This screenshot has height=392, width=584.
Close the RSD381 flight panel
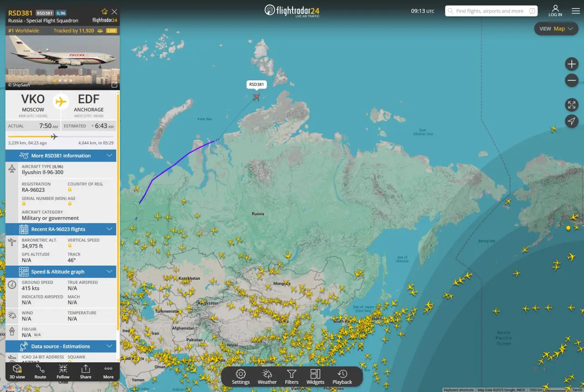click(x=115, y=12)
